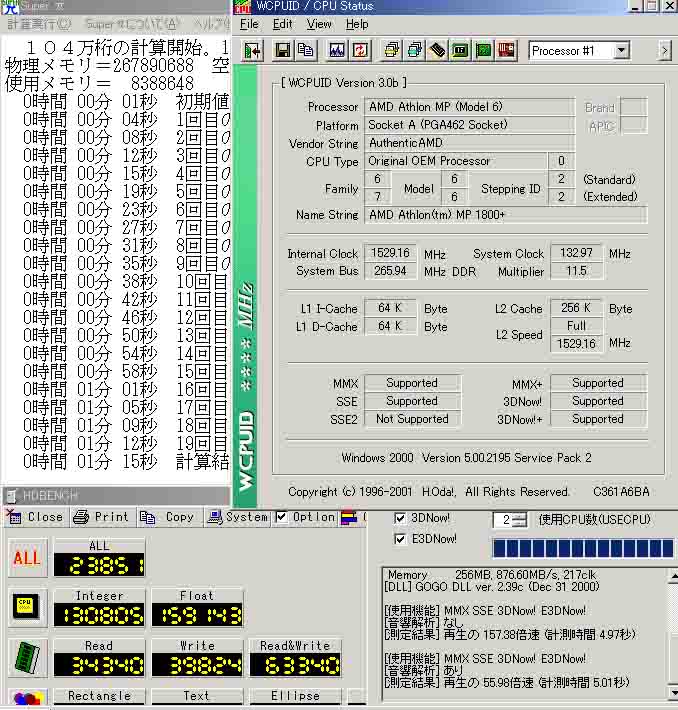The image size is (678, 710).
Task: Click the HDBENCH title bar icon
Action: 12,496
